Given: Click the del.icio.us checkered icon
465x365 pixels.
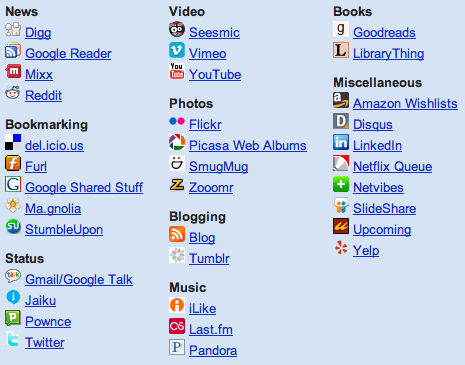Looking at the screenshot, I should click(13, 143).
